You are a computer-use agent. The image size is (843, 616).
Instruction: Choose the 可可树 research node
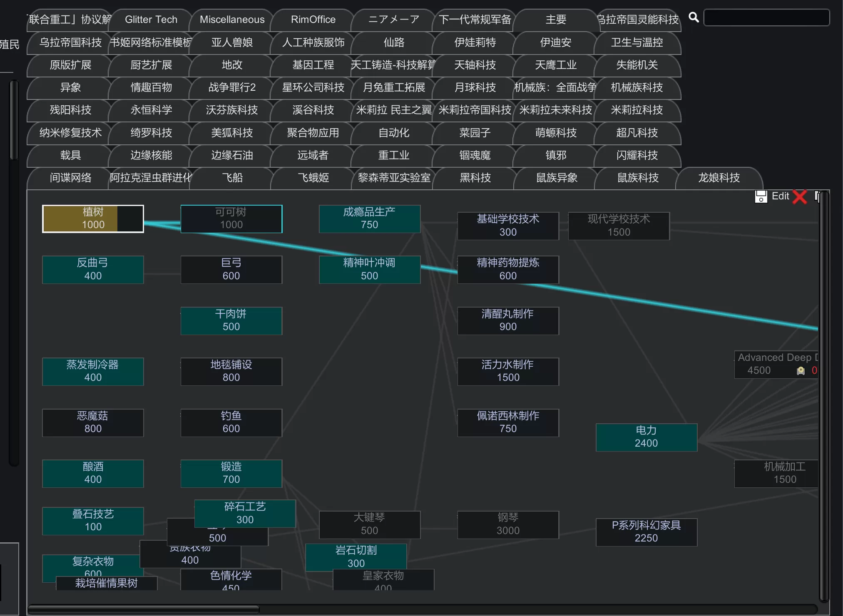point(231,219)
